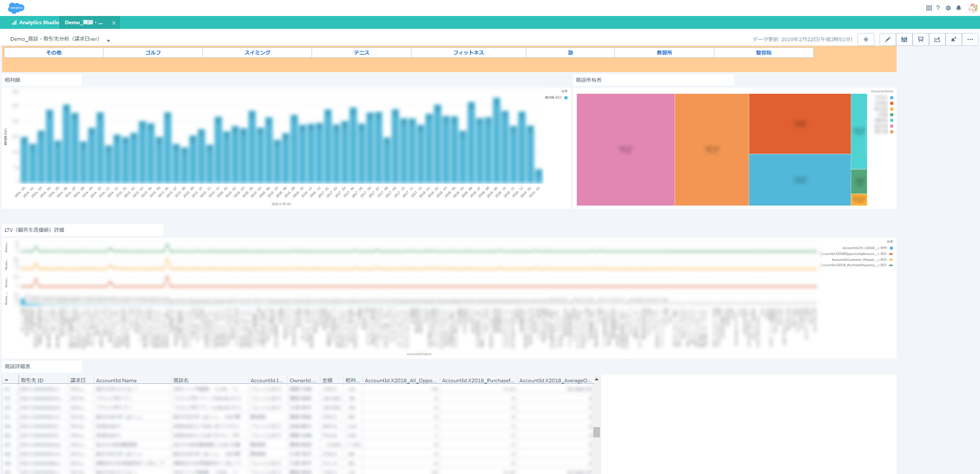Sort by the AccountId.Name column header

[116, 381]
